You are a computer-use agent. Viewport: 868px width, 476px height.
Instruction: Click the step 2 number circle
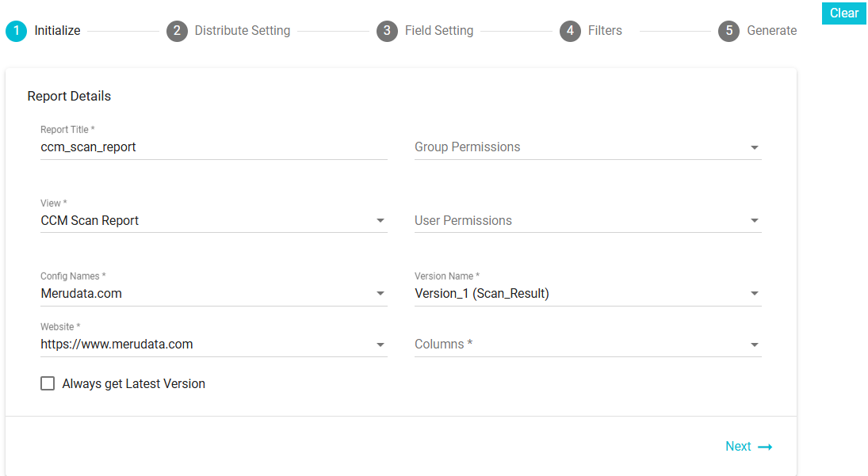point(177,31)
